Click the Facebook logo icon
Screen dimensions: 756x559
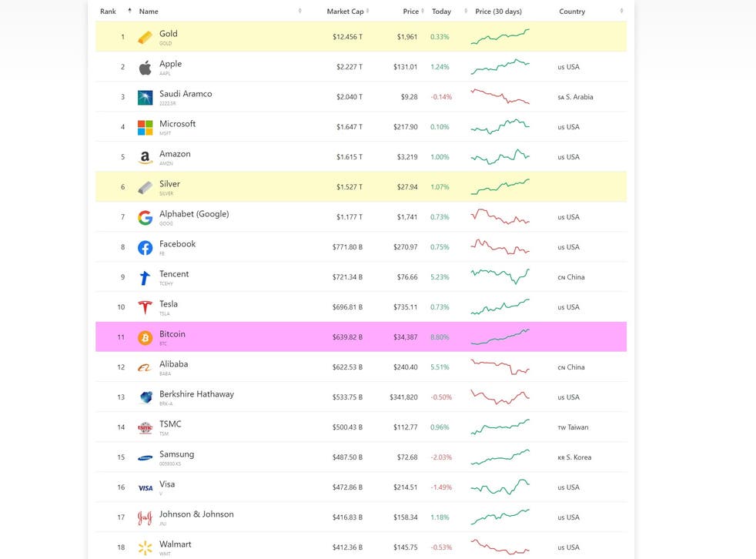coord(145,247)
